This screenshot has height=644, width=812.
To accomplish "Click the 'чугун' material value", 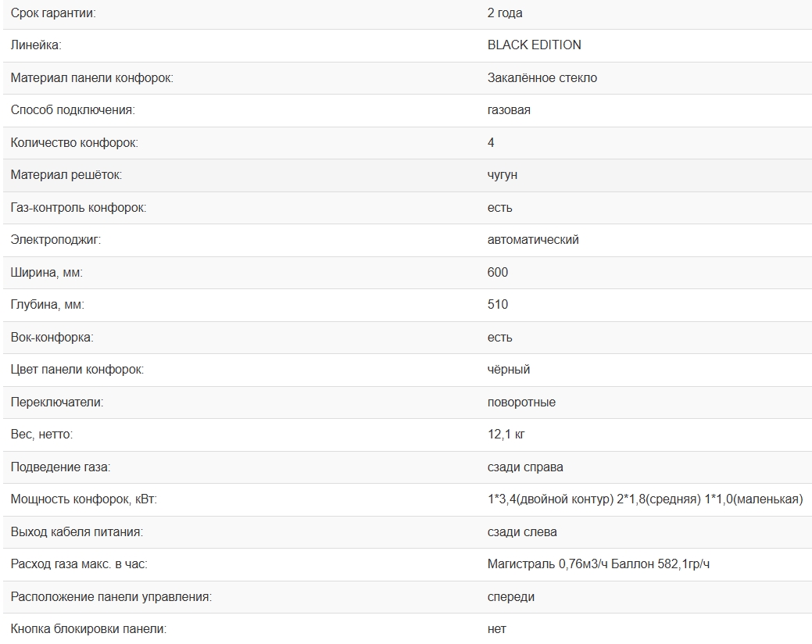I will click(x=502, y=175).
